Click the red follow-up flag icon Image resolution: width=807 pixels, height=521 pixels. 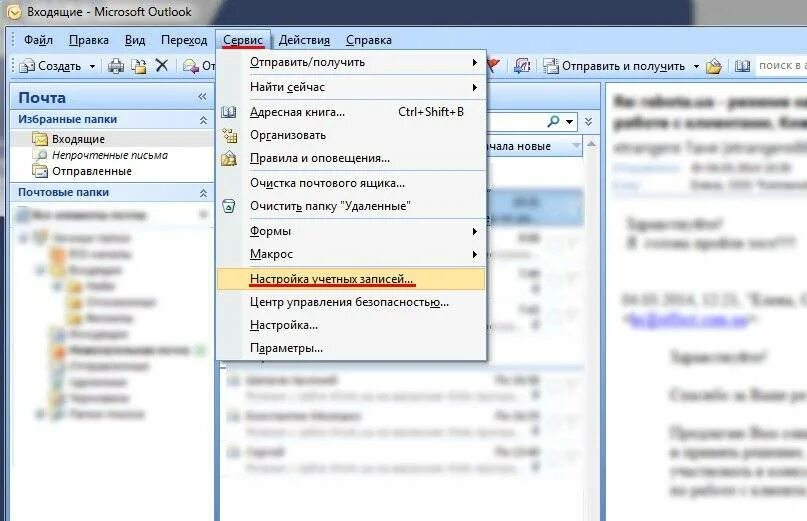pos(493,65)
